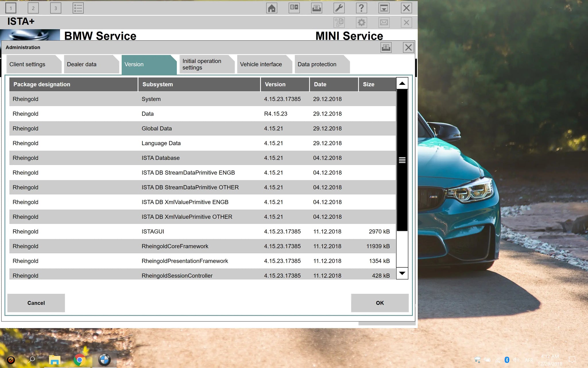
Task: Select ISTA DB StreamDataPrimitive ENGB row
Action: coord(202,173)
